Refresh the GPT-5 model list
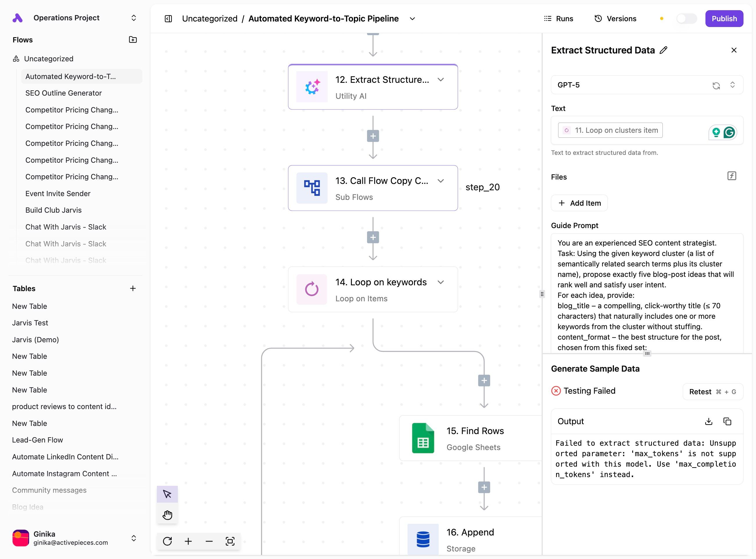The width and height of the screenshot is (756, 559). pyautogui.click(x=716, y=85)
